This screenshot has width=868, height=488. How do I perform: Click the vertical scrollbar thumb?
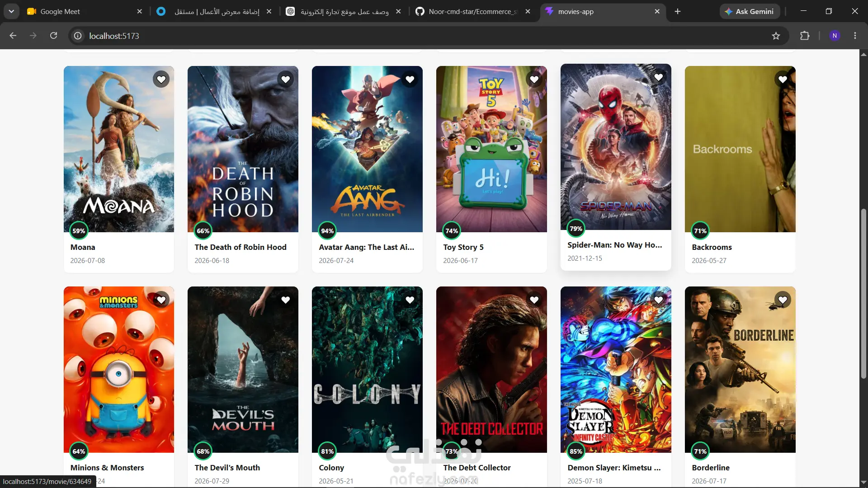tap(863, 294)
